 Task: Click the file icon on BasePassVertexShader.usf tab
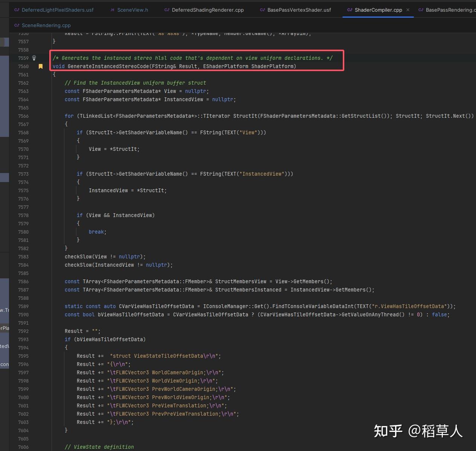(x=262, y=10)
